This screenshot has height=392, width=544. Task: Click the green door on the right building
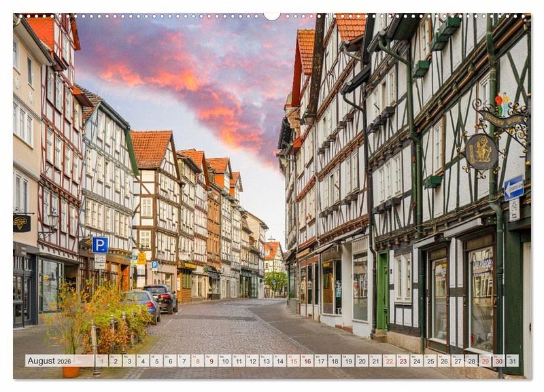pos(382,291)
